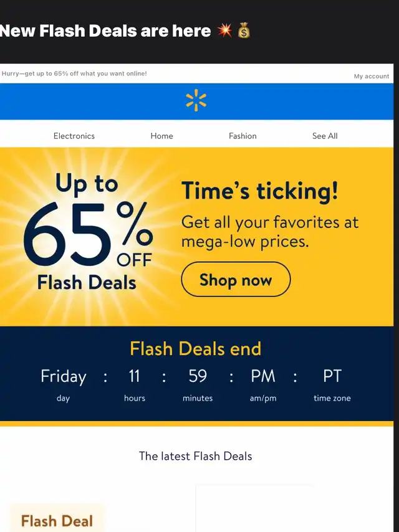Click the Time's ticking! headline
Image resolution: width=399 pixels, height=532 pixels.
tap(260, 191)
